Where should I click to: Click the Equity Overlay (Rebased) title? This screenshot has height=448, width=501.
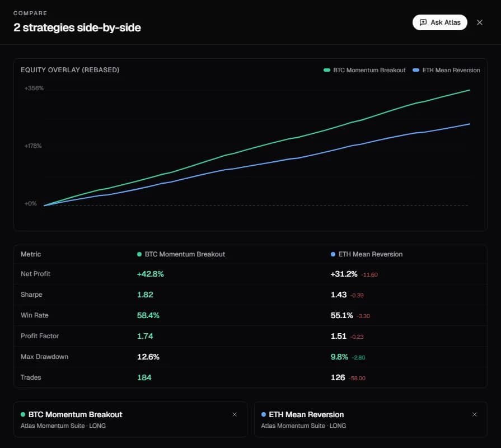pyautogui.click(x=70, y=70)
